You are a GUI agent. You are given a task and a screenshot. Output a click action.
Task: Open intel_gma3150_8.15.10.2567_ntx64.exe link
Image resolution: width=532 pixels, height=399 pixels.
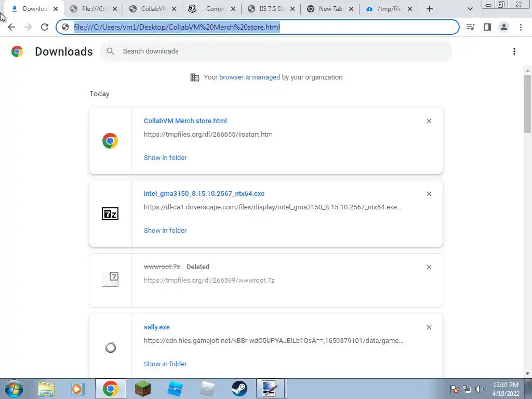coord(204,194)
